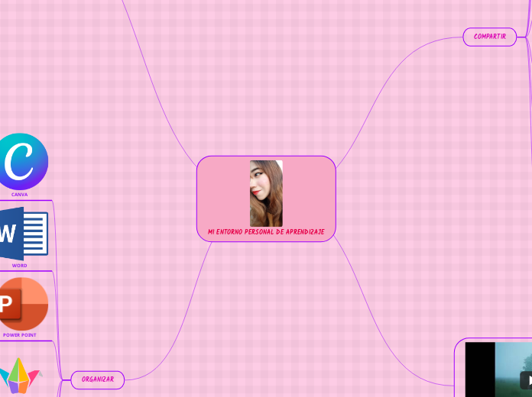
Task: Play the embedded video node
Action: coord(527,380)
